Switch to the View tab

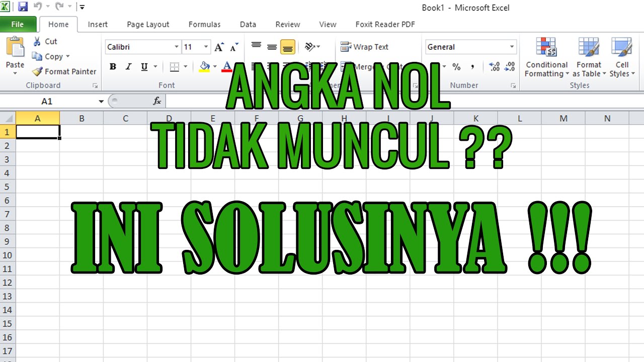[328, 24]
